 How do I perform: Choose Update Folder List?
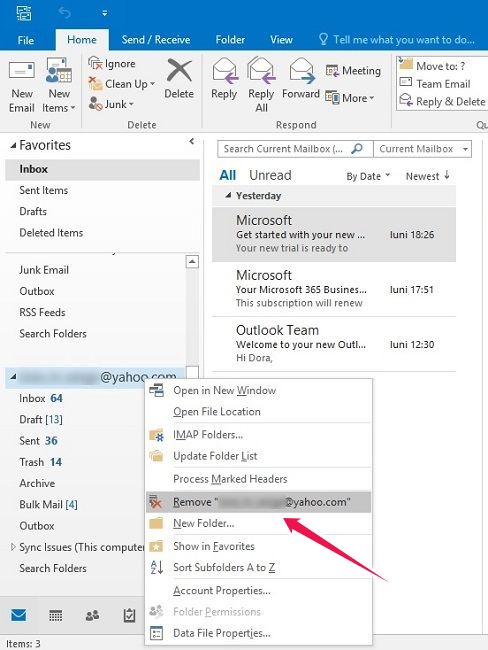[258, 456]
